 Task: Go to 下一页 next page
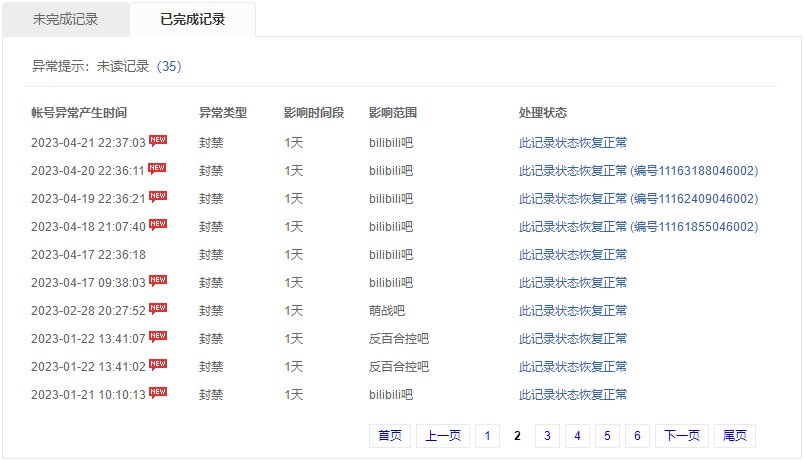[x=681, y=436]
